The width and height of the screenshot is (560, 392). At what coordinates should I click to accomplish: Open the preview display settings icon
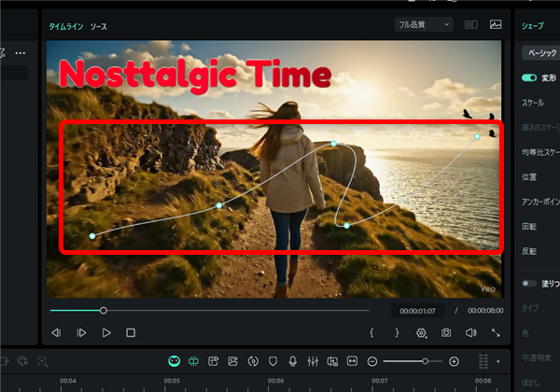point(422,332)
